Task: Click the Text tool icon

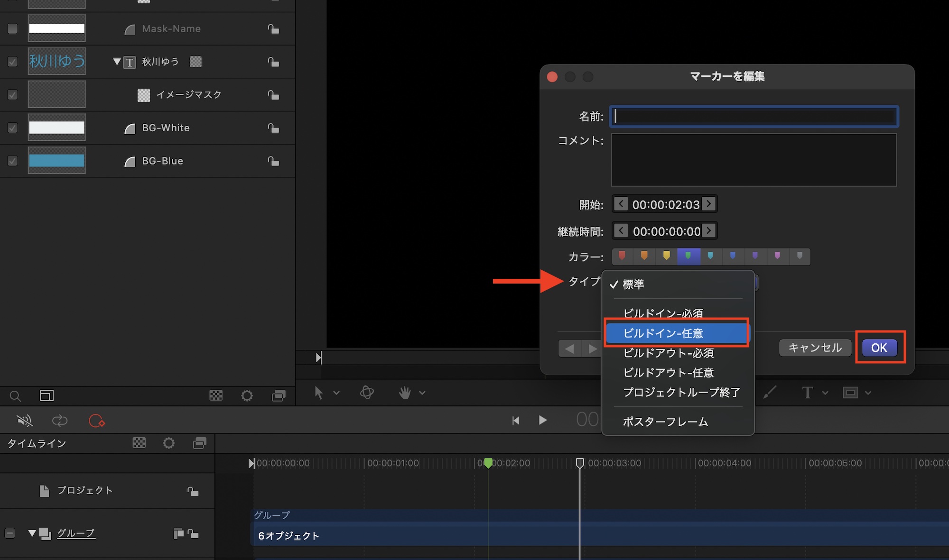Action: point(807,393)
